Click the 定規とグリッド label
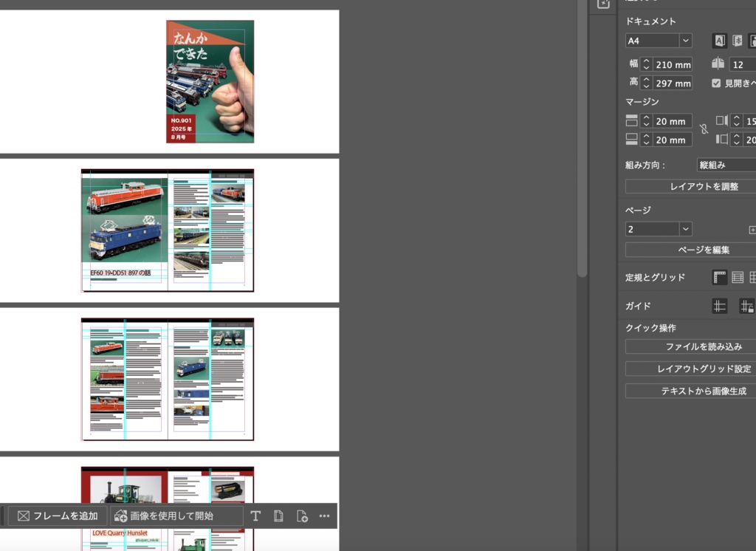Viewport: 756px width, 551px height. coord(655,278)
